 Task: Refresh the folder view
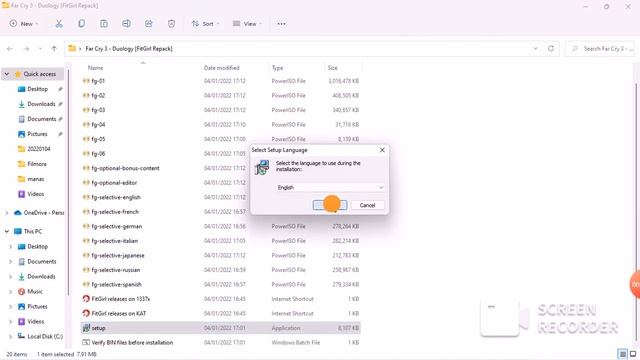click(x=551, y=48)
